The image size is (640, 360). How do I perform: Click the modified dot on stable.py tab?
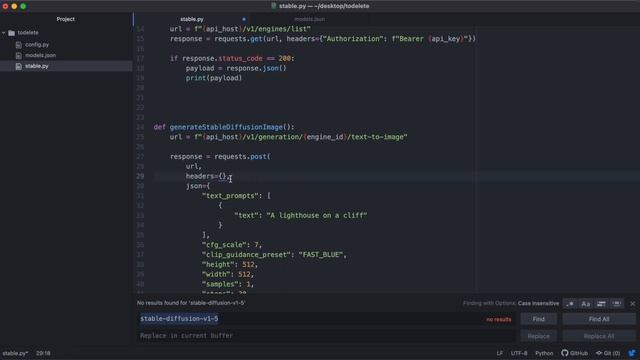click(x=244, y=19)
